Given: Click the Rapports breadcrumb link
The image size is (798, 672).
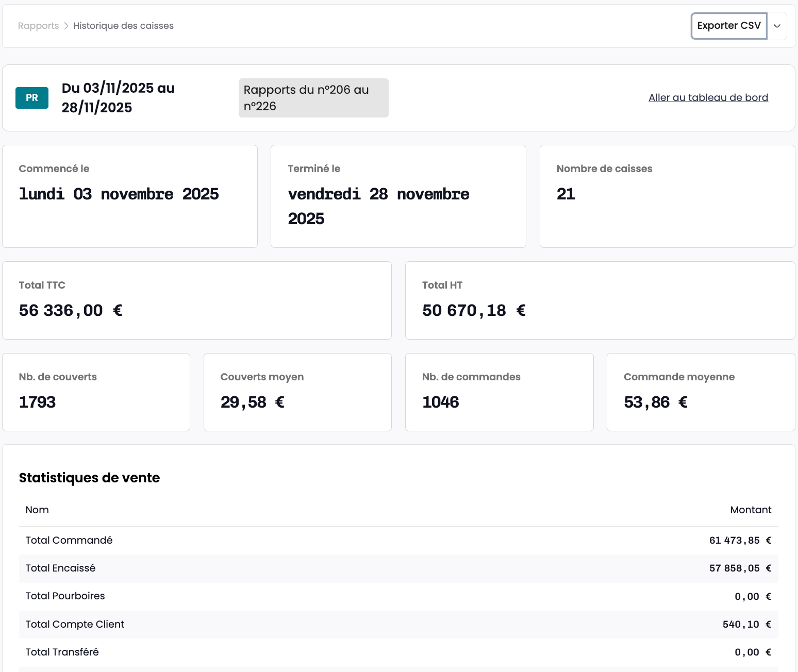Looking at the screenshot, I should [x=38, y=26].
